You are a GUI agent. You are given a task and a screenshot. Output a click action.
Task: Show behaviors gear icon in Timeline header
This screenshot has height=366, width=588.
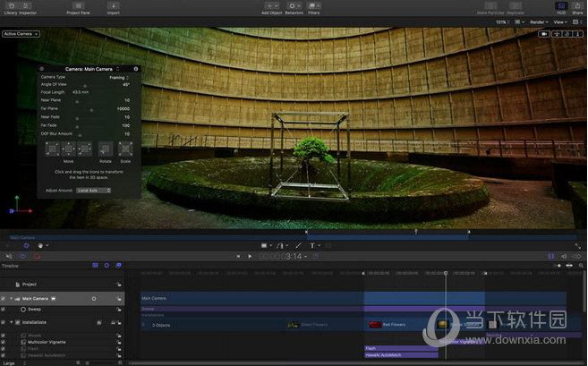point(107,266)
